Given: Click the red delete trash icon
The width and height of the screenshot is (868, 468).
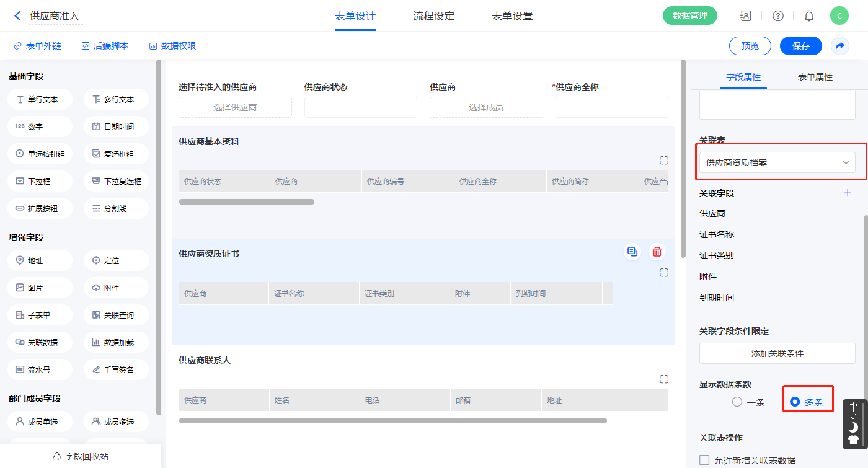Looking at the screenshot, I should click(657, 252).
